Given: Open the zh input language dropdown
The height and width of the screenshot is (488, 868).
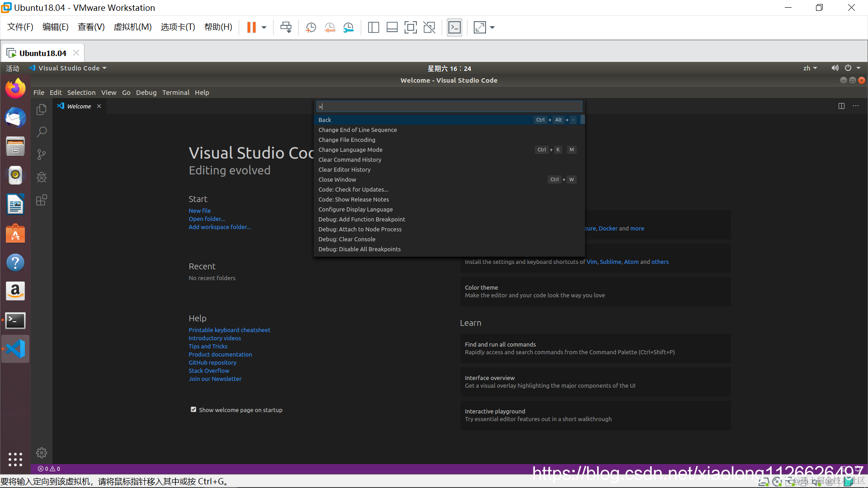Looking at the screenshot, I should pyautogui.click(x=810, y=68).
